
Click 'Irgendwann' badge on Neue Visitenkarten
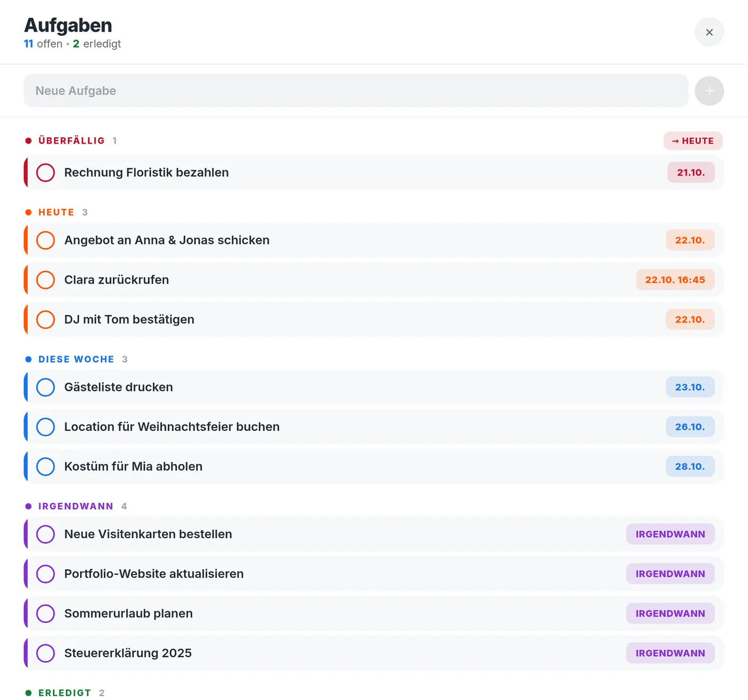671,534
